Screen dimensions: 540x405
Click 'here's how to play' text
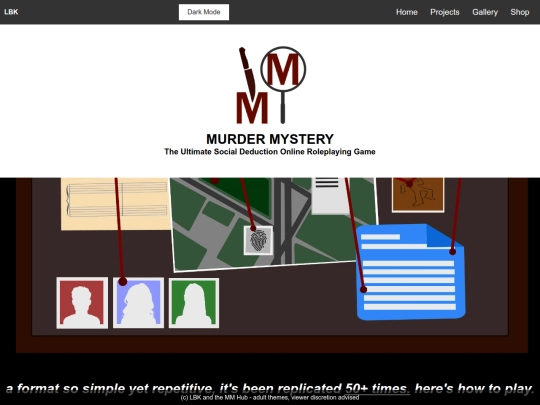[474, 388]
